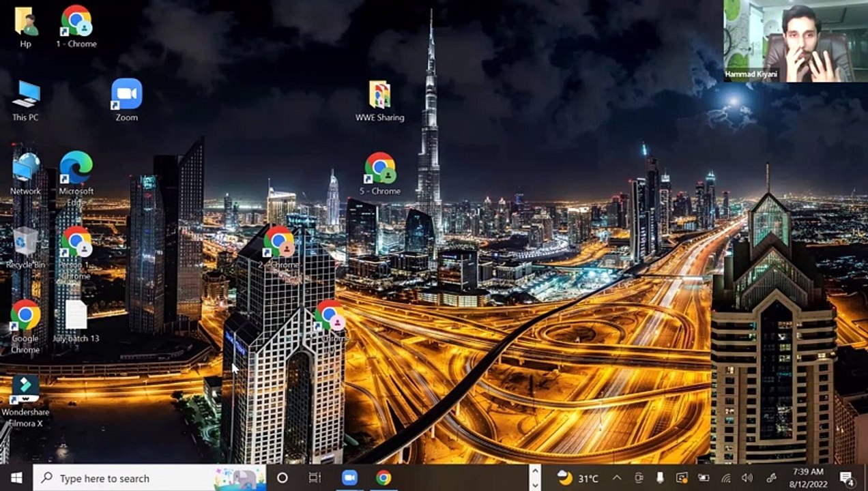Click the screen recording tray icon with orange dot

[x=682, y=478]
